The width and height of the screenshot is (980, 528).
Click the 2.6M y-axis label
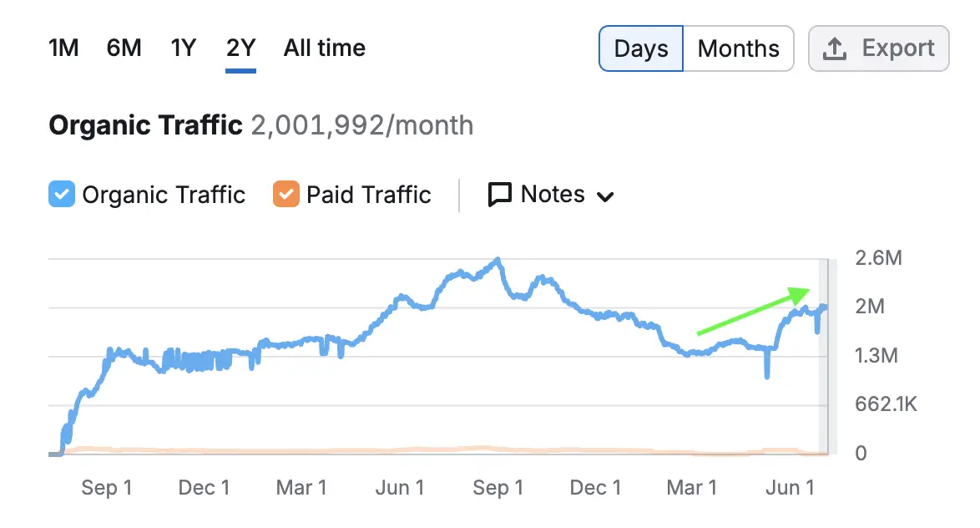click(x=878, y=258)
